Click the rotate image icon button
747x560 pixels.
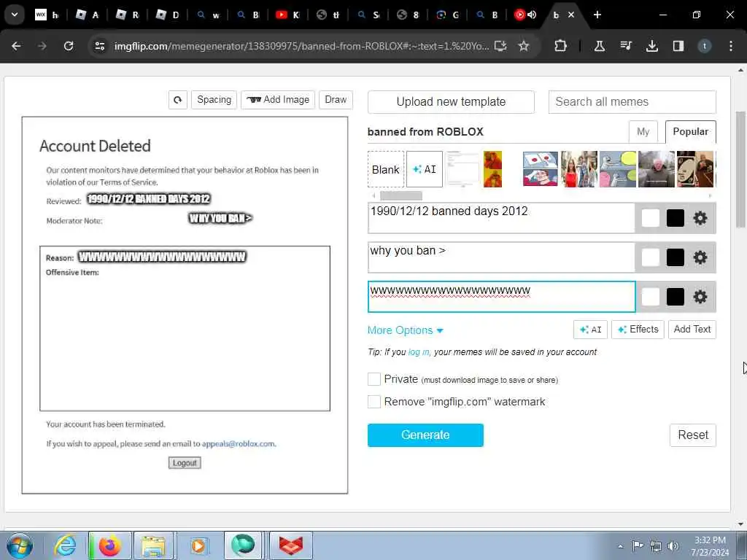[x=178, y=100]
